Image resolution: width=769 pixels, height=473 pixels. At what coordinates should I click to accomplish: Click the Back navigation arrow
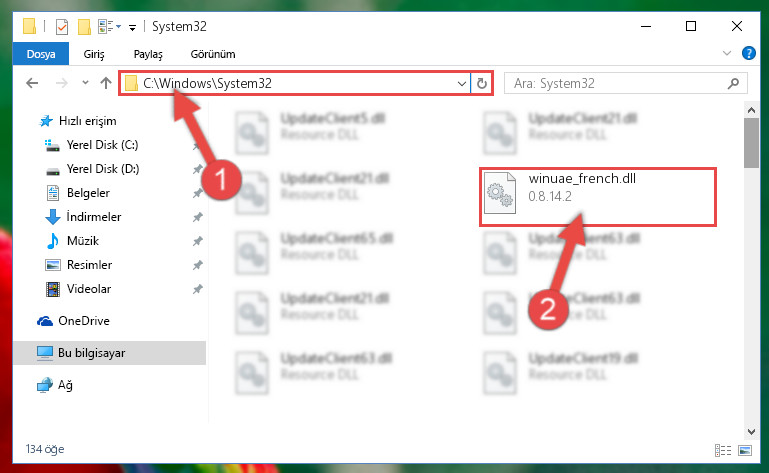pos(32,83)
